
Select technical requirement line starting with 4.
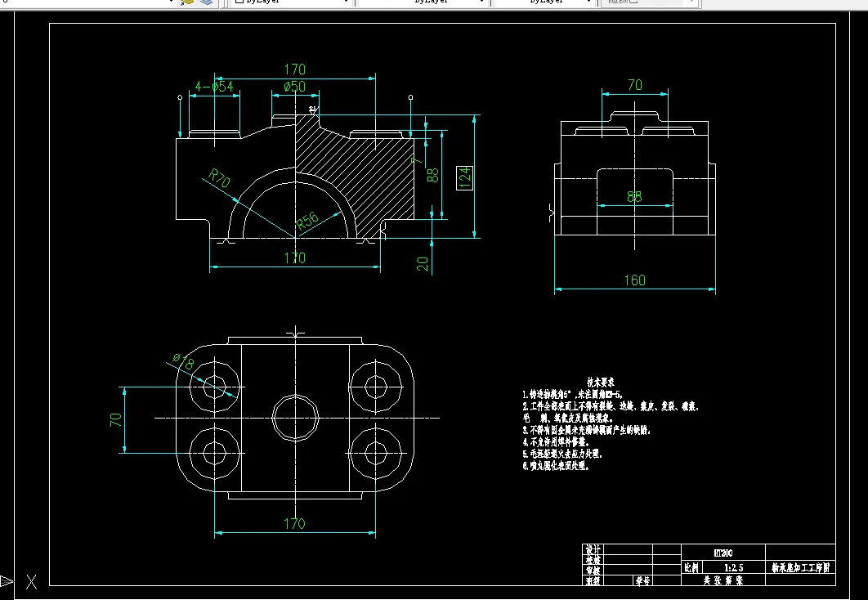(556, 442)
